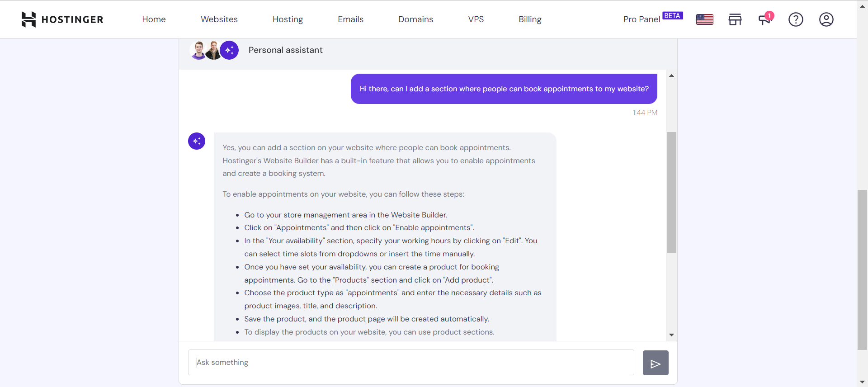Viewport: 868px width, 387px height.
Task: Click the support agent avatars in header
Action: [x=206, y=50]
